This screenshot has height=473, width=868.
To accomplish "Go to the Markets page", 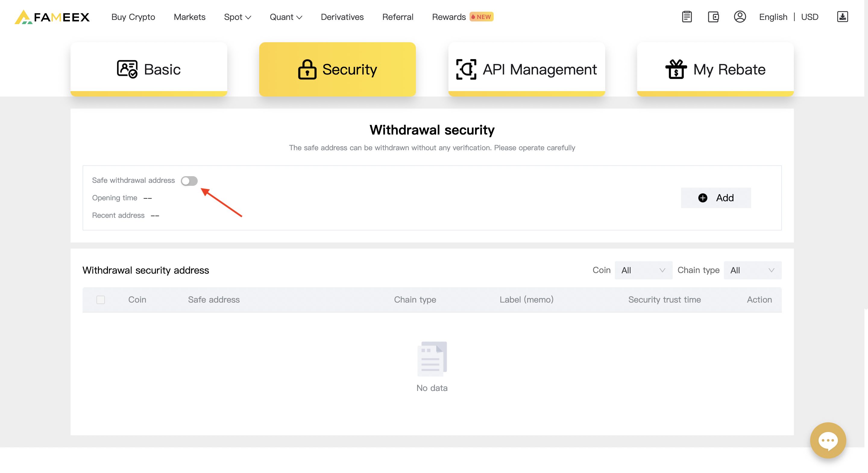I will [189, 17].
